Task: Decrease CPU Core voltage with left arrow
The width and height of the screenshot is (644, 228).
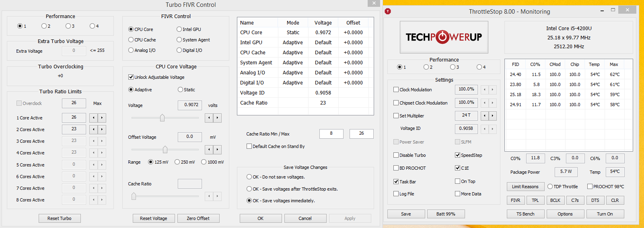Action: coord(209,118)
